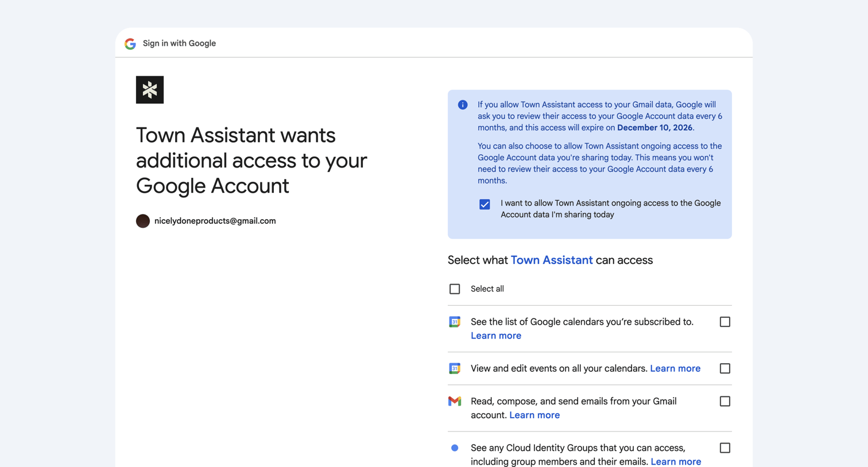Viewport: 868px width, 467px height.
Task: Click the ongoing access checkbox label text
Action: 611,209
